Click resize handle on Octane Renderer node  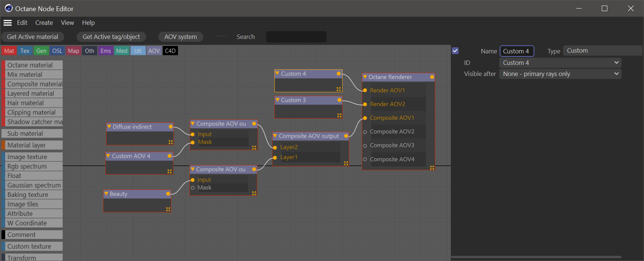coord(432,168)
